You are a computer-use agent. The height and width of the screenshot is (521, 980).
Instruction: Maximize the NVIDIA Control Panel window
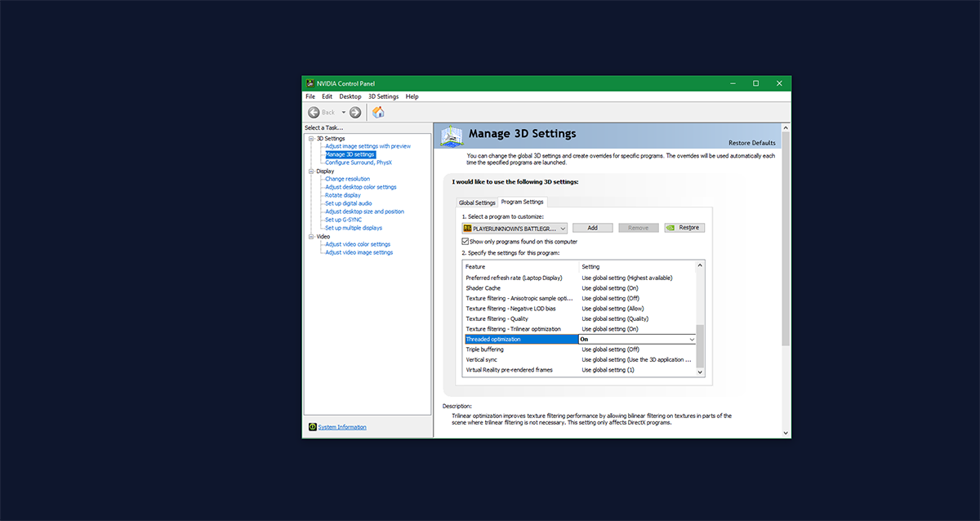755,83
